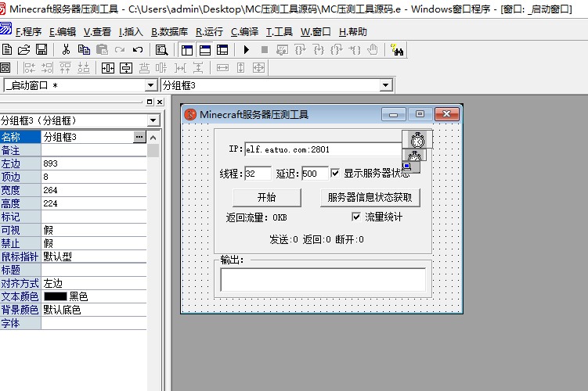
Task: Select the top clock timer component
Action: (x=417, y=139)
